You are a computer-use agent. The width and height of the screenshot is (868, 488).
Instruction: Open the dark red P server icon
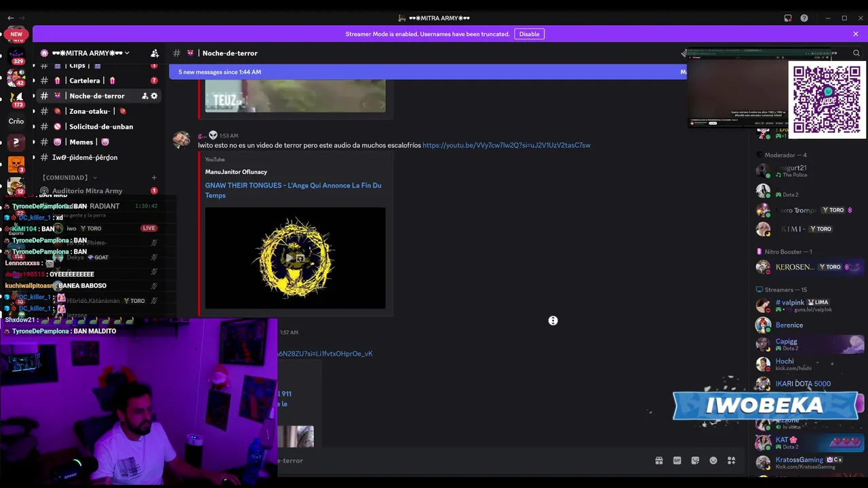tap(16, 142)
